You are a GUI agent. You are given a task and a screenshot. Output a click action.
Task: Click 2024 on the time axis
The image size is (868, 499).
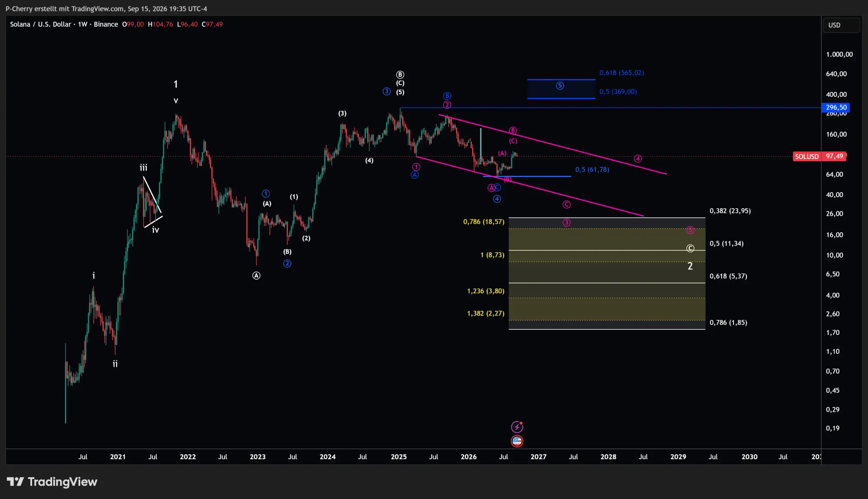tap(328, 457)
